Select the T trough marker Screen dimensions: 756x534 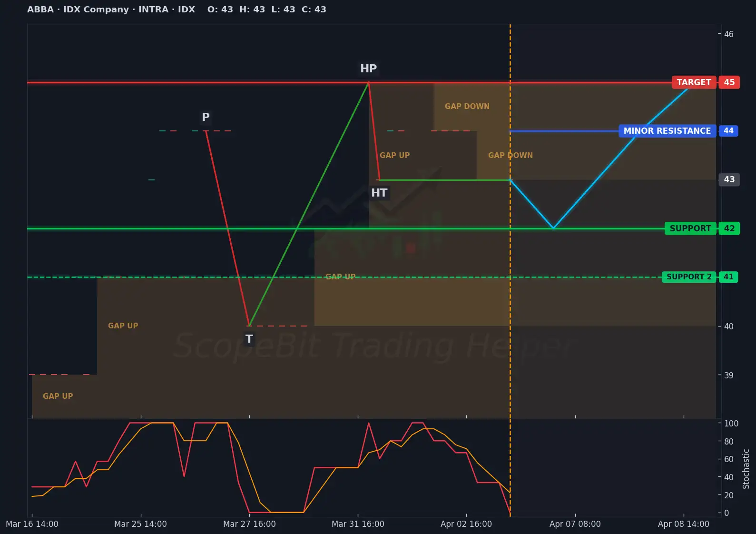249,339
